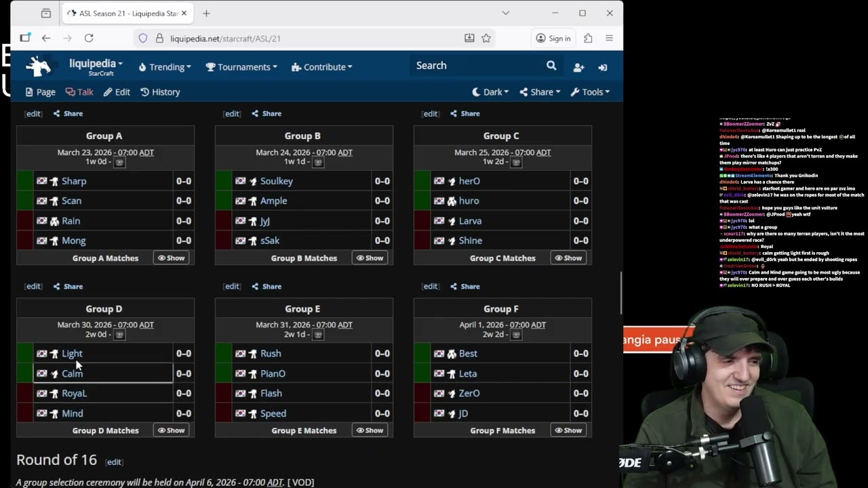The height and width of the screenshot is (488, 868).
Task: Open the browser extensions puzzle icon
Action: 588,38
